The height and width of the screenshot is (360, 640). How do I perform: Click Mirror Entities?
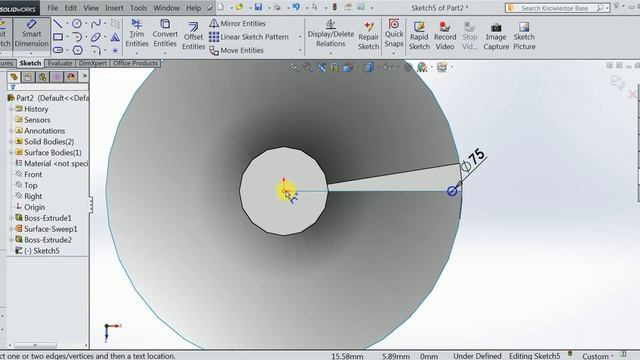(x=237, y=24)
